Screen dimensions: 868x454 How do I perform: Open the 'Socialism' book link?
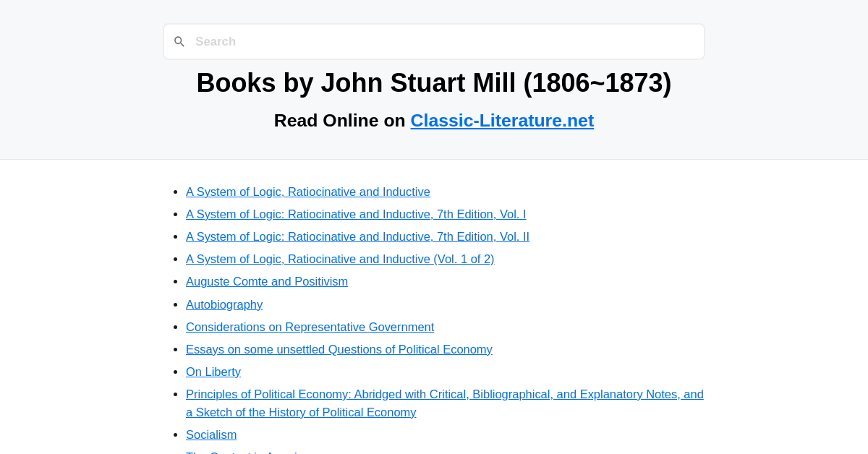pyautogui.click(x=211, y=434)
